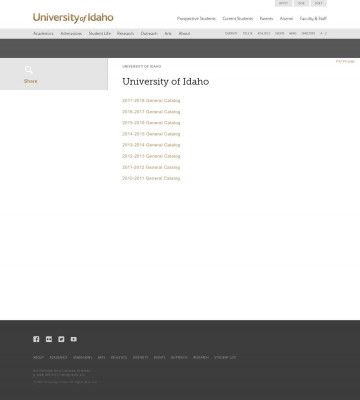The image size is (360, 400).
Task: Open the YouTube icon in the footer
Action: pyautogui.click(x=74, y=339)
